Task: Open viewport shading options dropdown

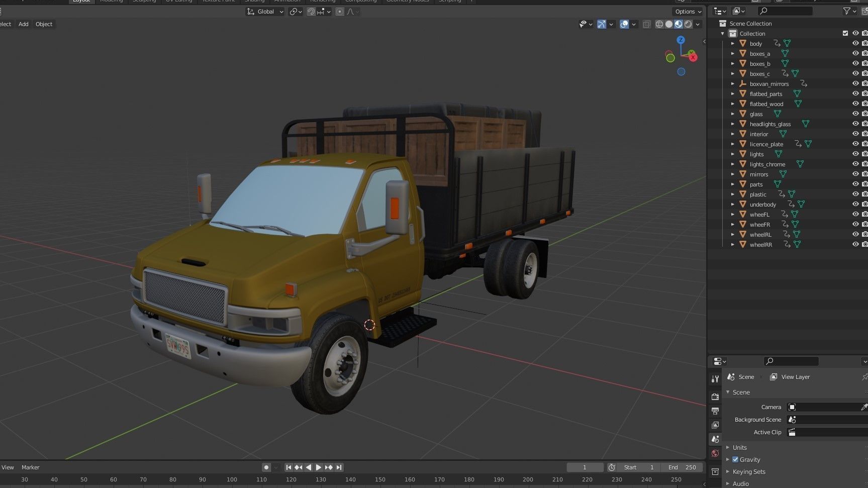Action: [698, 24]
